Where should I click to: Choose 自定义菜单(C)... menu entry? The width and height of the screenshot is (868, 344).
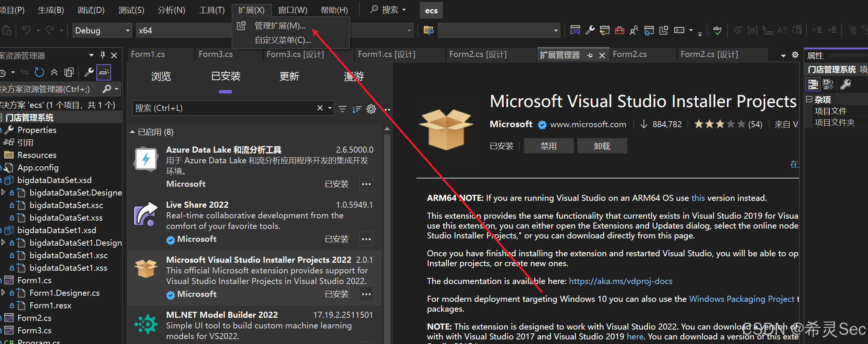283,40
